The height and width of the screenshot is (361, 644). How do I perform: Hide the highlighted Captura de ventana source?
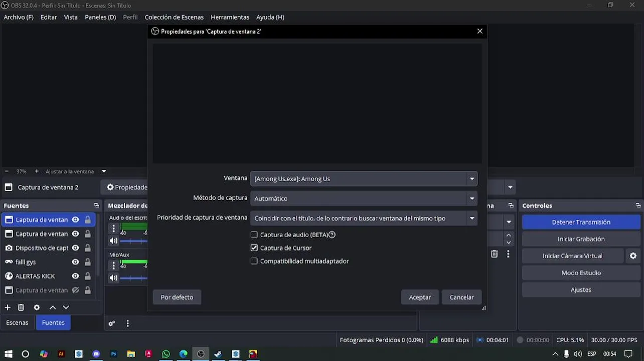click(75, 220)
